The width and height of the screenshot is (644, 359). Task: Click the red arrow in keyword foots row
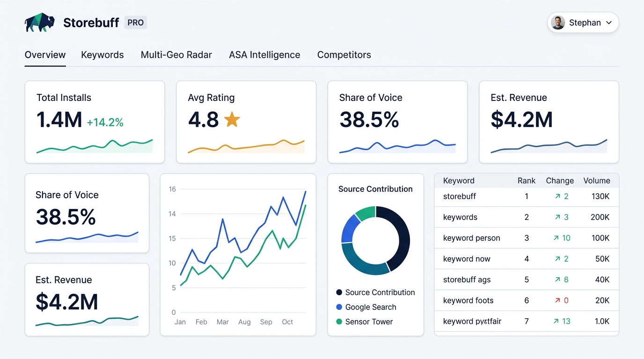(x=557, y=301)
